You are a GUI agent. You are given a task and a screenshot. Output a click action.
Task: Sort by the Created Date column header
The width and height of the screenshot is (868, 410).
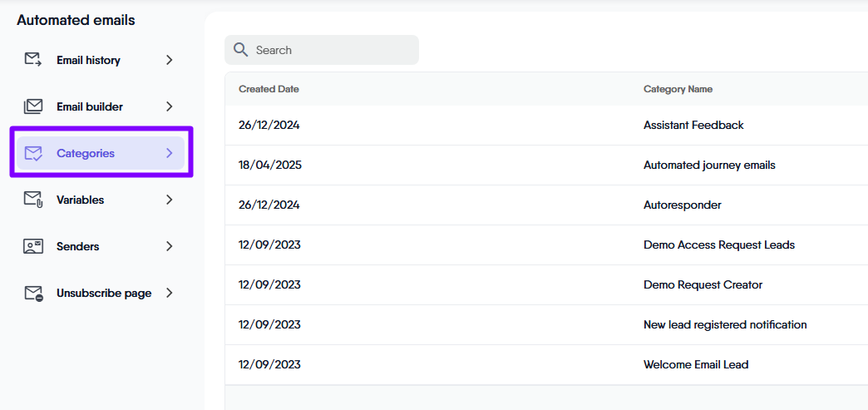(x=269, y=89)
